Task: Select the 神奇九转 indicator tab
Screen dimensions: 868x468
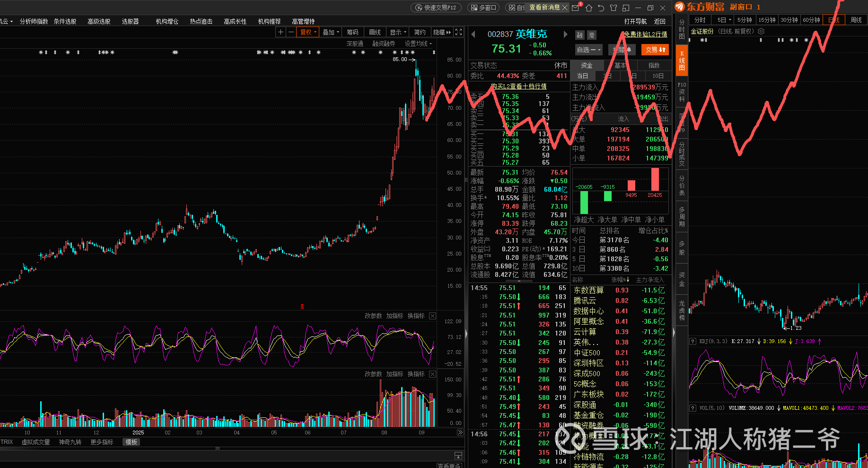Action: (x=70, y=442)
